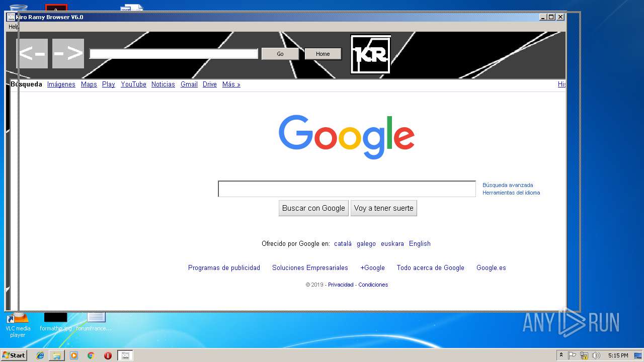Switch Google language to català

coord(343,244)
